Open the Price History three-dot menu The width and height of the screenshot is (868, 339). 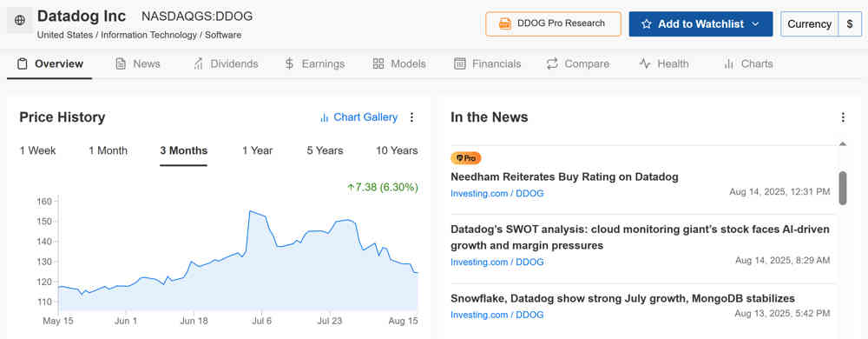(x=411, y=117)
